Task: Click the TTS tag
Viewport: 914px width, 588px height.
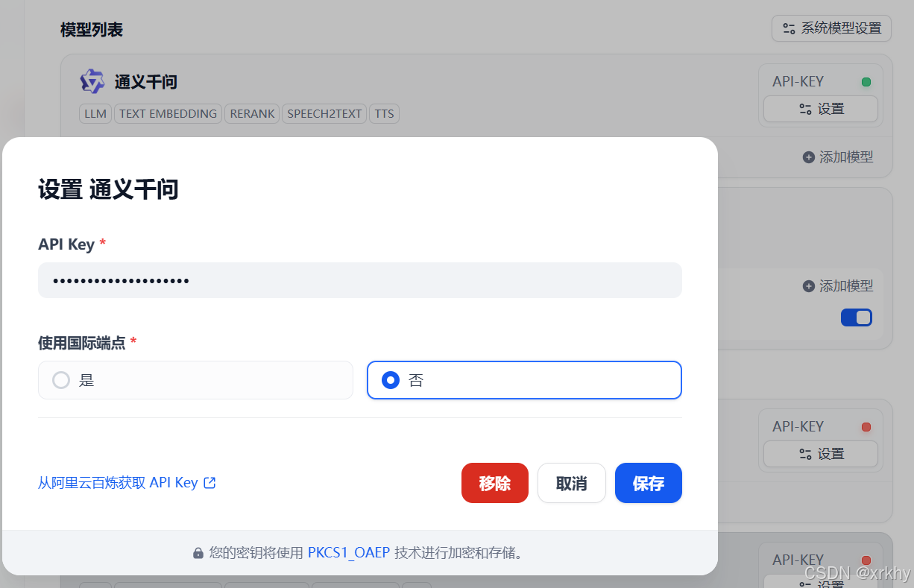Action: pyautogui.click(x=385, y=114)
